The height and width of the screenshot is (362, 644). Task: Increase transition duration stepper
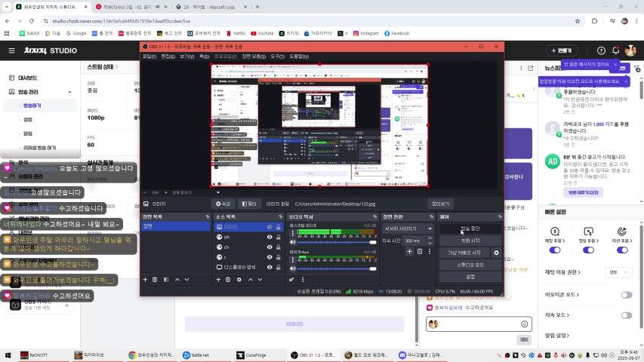(x=430, y=238)
